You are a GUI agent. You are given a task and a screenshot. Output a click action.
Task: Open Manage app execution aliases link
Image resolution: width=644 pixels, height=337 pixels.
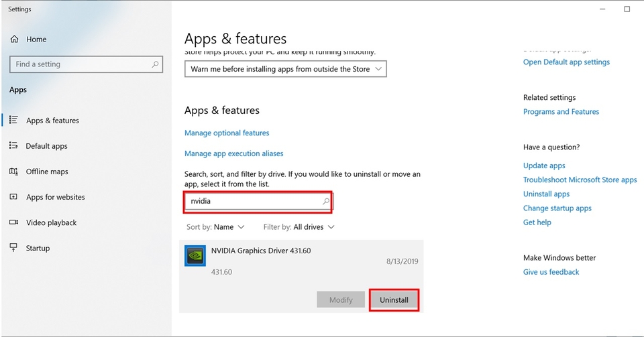click(233, 153)
